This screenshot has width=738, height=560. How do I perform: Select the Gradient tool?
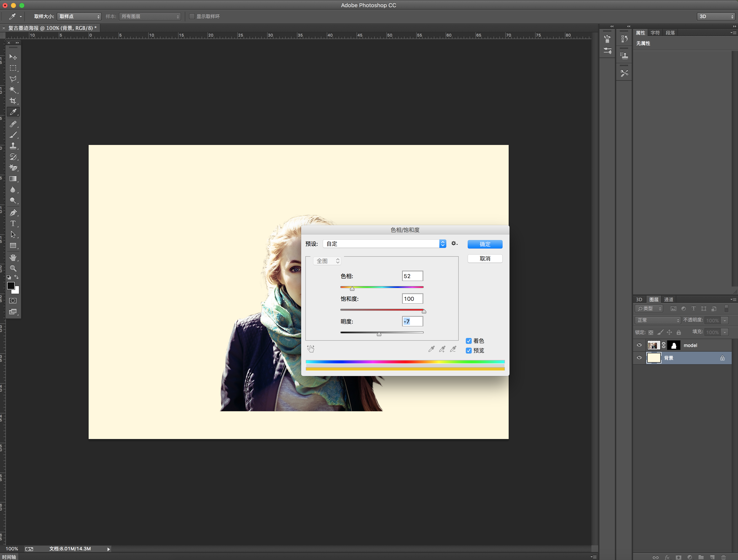point(13,179)
